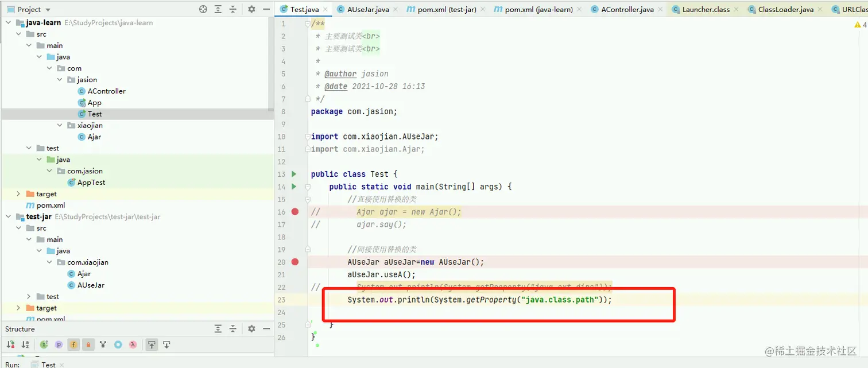Viewport: 868px width, 368px height.
Task: Collapse the jasion package folder
Action: (x=60, y=80)
